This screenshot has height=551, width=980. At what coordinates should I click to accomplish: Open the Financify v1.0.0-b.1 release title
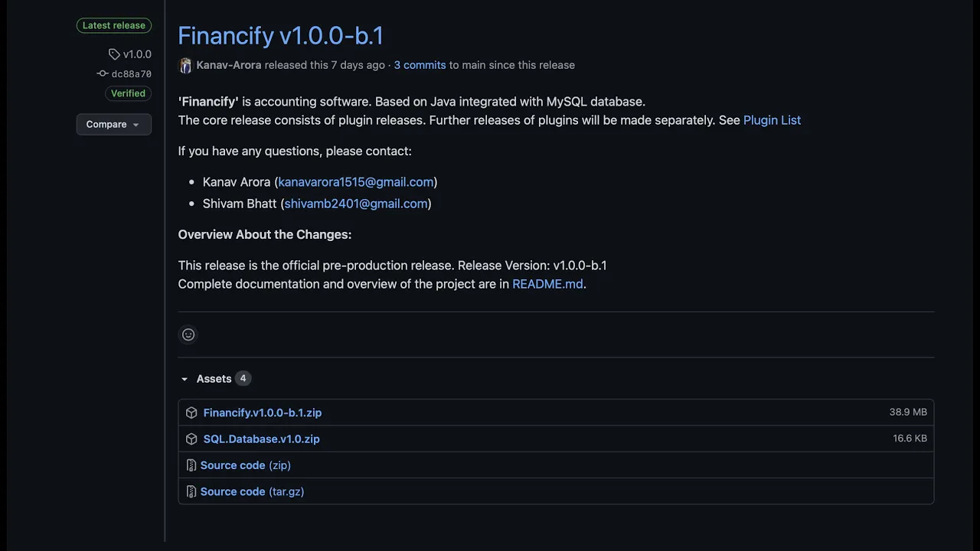click(x=280, y=35)
